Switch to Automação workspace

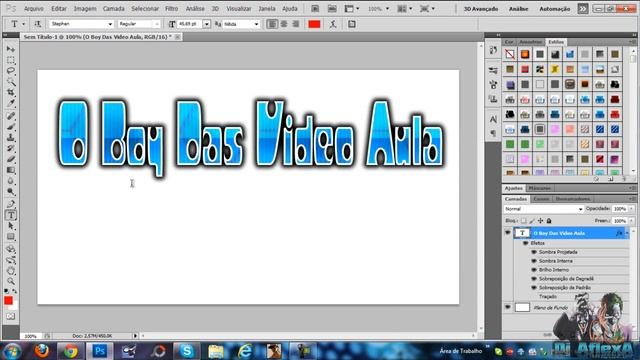pyautogui.click(x=555, y=9)
